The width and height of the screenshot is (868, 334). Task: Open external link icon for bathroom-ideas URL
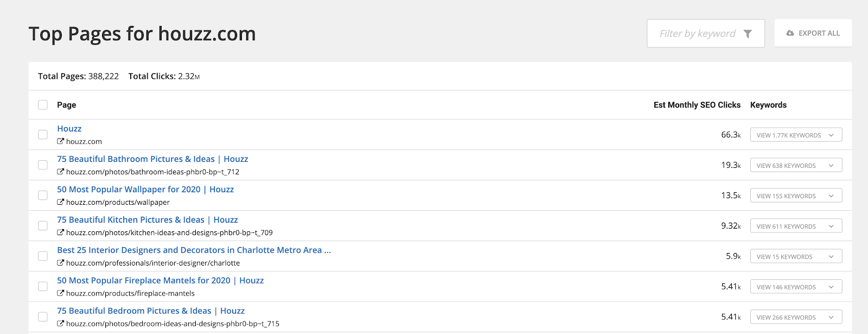[x=61, y=172]
